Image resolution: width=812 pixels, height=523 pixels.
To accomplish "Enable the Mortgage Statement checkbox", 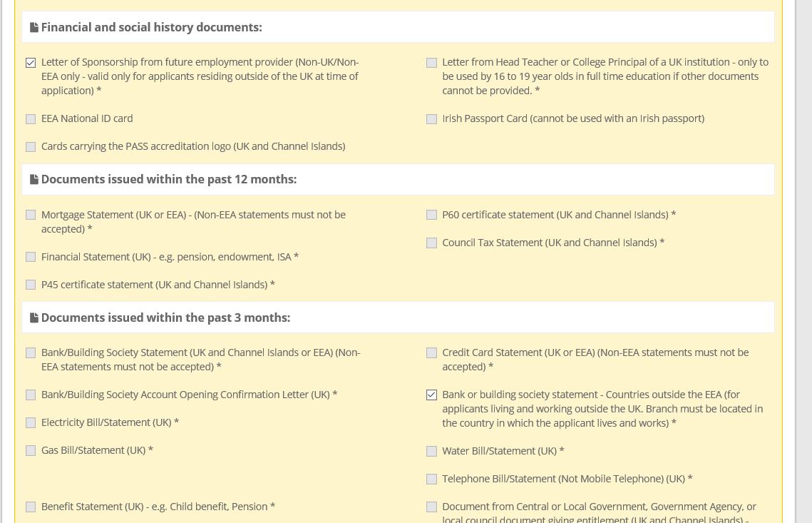I will (x=31, y=215).
